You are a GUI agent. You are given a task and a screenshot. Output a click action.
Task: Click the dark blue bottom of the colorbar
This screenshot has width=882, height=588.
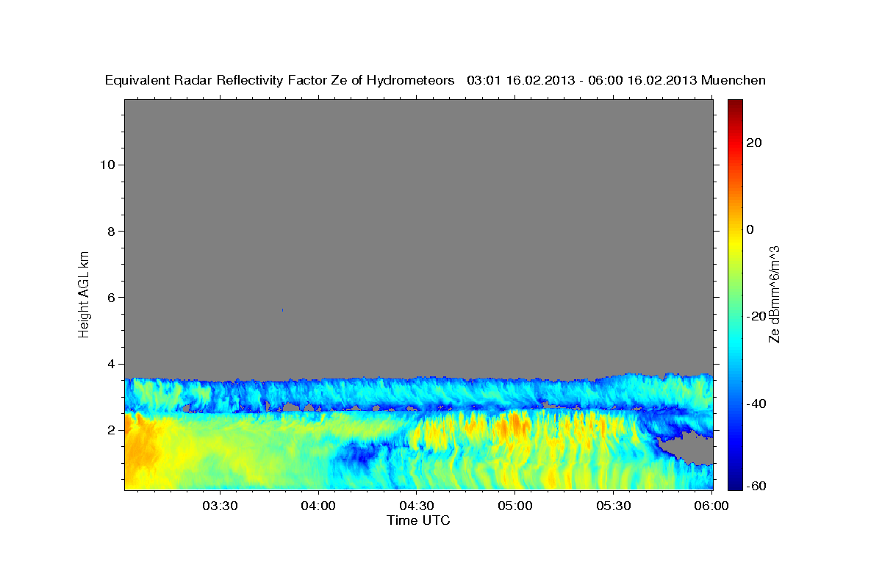(734, 484)
